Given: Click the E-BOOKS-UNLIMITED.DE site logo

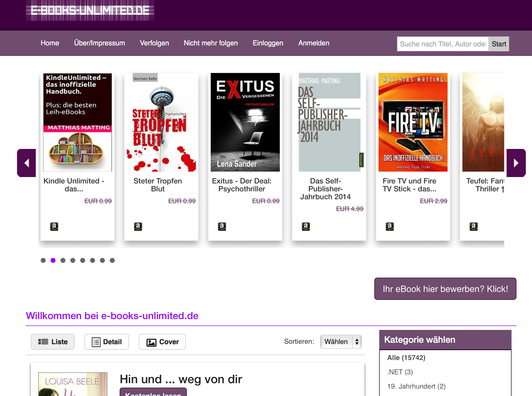Looking at the screenshot, I should point(90,10).
